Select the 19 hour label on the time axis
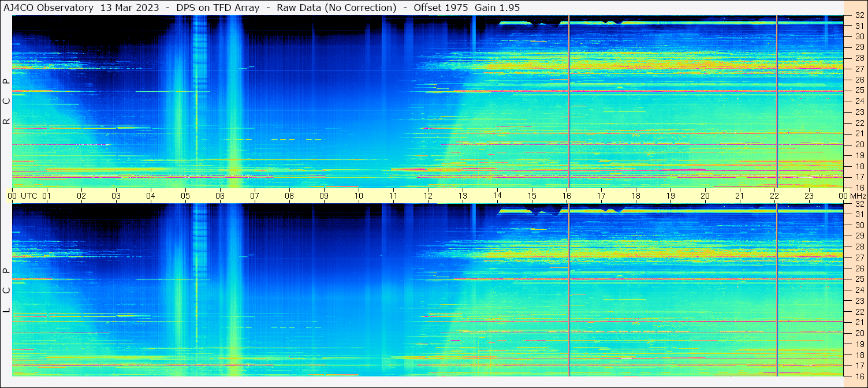 [670, 196]
